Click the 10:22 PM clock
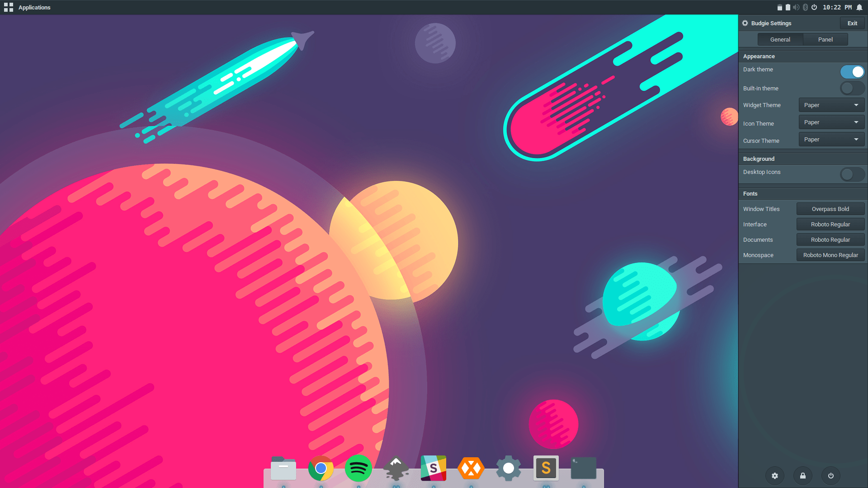The image size is (868, 488). pyautogui.click(x=837, y=7)
